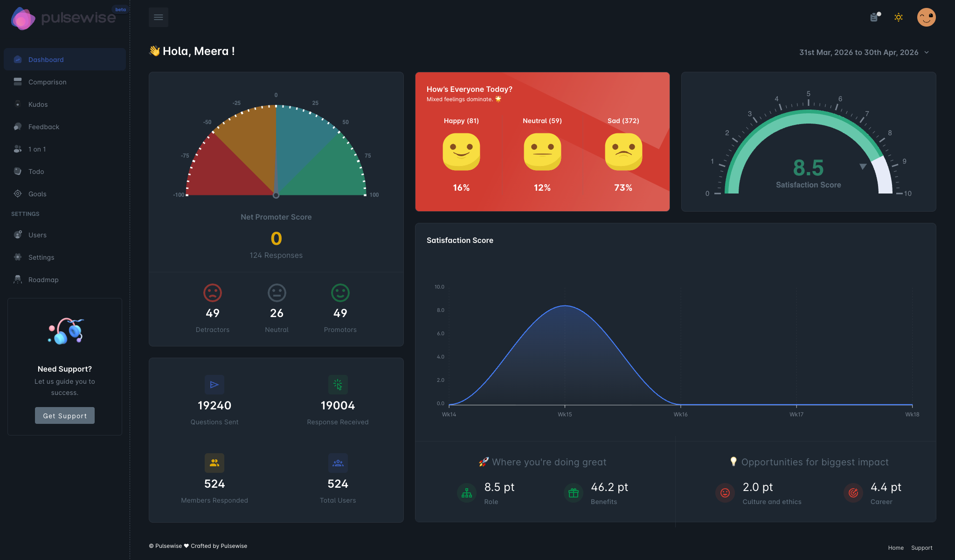Click the Users icon under Settings
This screenshot has width=955, height=560.
pyautogui.click(x=17, y=235)
